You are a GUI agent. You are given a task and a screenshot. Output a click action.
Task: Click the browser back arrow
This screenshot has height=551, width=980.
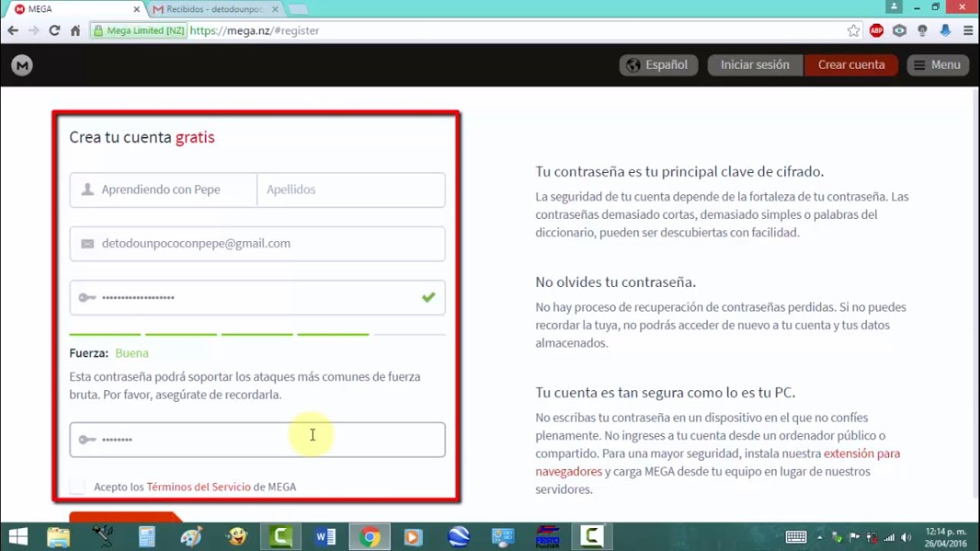pyautogui.click(x=13, y=31)
